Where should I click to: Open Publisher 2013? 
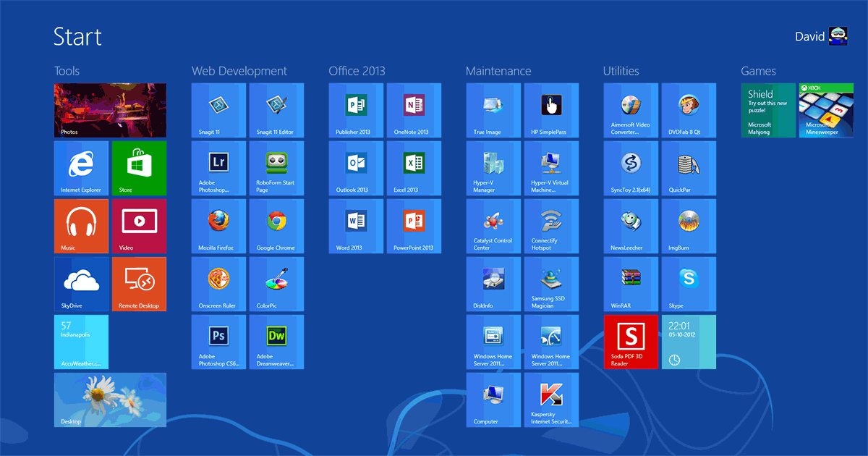pos(356,110)
